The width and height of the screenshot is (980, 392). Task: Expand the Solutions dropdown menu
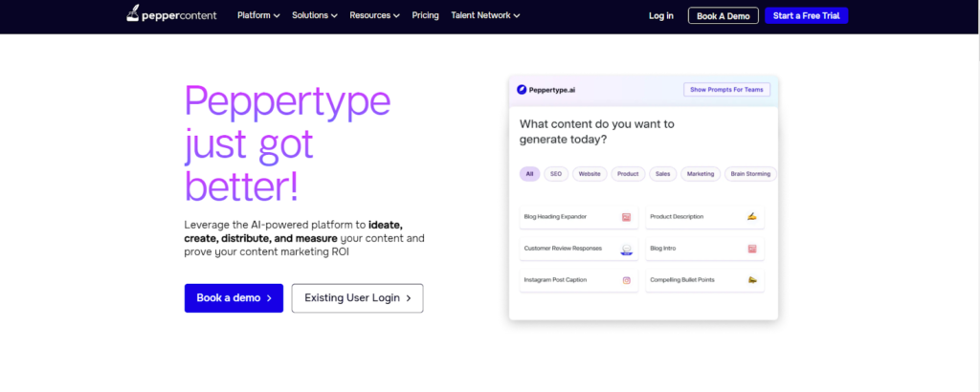click(x=315, y=15)
